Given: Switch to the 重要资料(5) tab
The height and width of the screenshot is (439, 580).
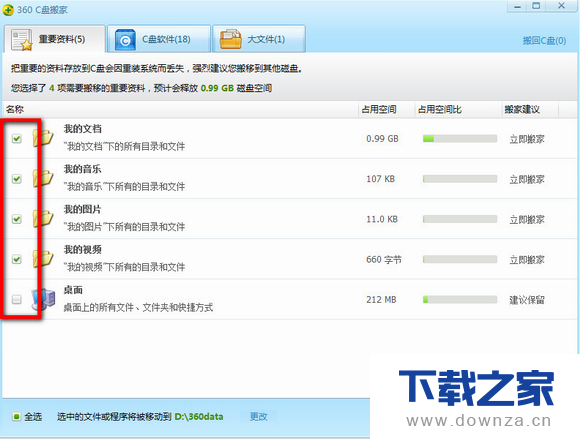Looking at the screenshot, I should (55, 39).
